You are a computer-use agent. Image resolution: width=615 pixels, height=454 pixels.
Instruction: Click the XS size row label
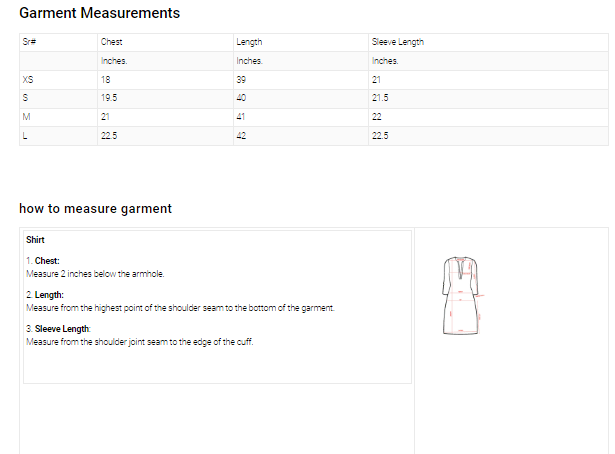click(27, 79)
